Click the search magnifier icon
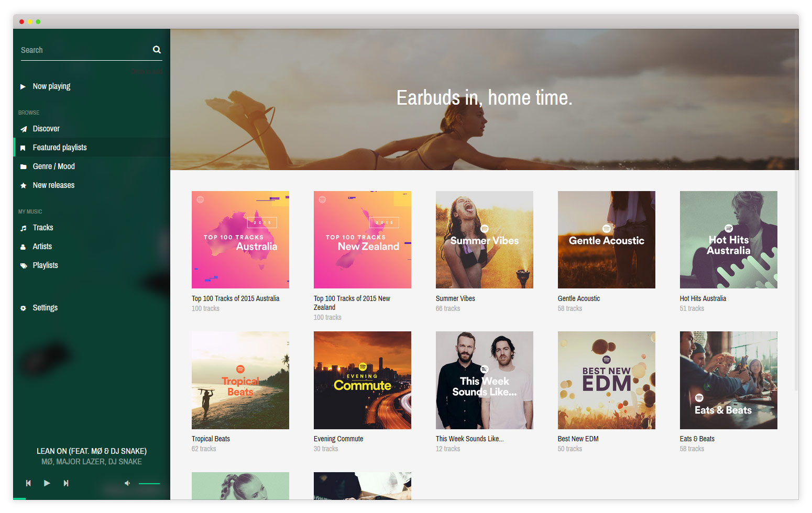The image size is (812, 513). coord(157,50)
